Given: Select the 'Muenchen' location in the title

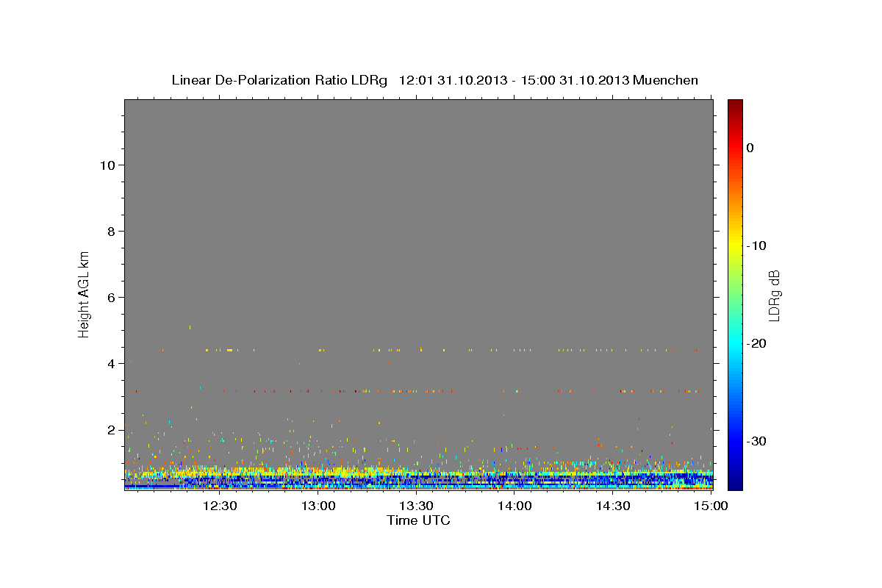Looking at the screenshot, I should click(666, 80).
